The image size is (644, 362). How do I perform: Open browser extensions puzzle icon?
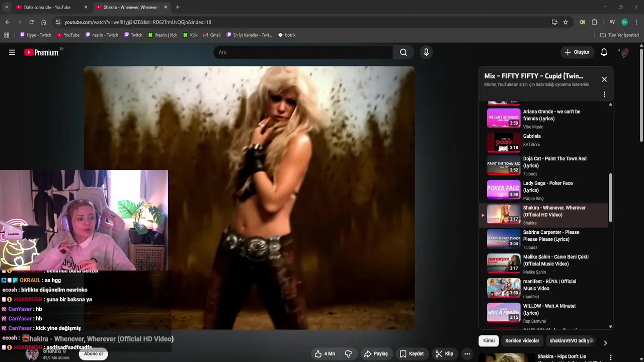coord(594,22)
